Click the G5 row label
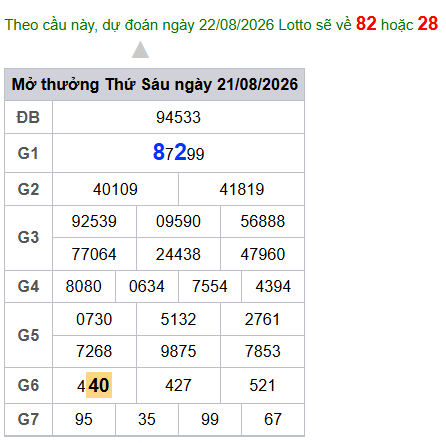Image resolution: width=446 pixels, height=443 pixels. click(x=28, y=335)
